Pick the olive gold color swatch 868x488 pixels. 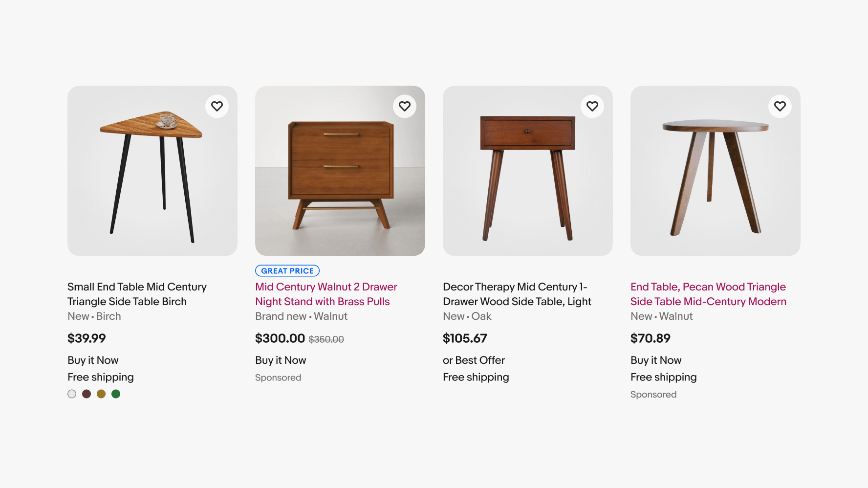coord(101,394)
